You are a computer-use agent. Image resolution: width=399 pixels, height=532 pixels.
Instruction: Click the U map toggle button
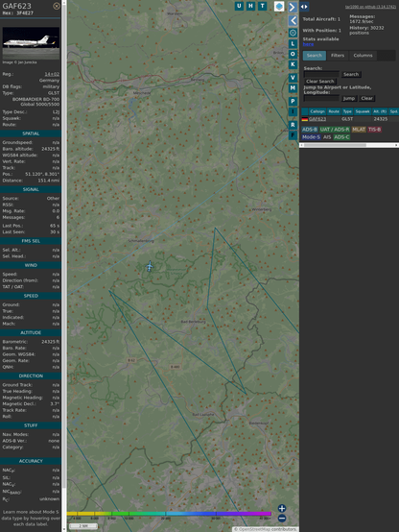(x=239, y=6)
